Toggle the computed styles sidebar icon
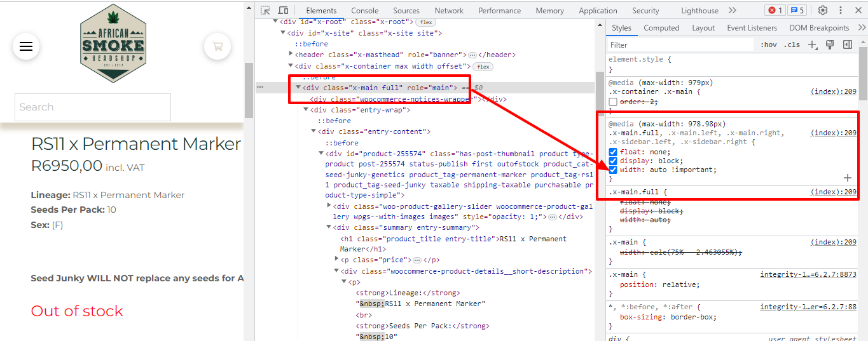Viewport: 868px width, 341px height. point(848,44)
